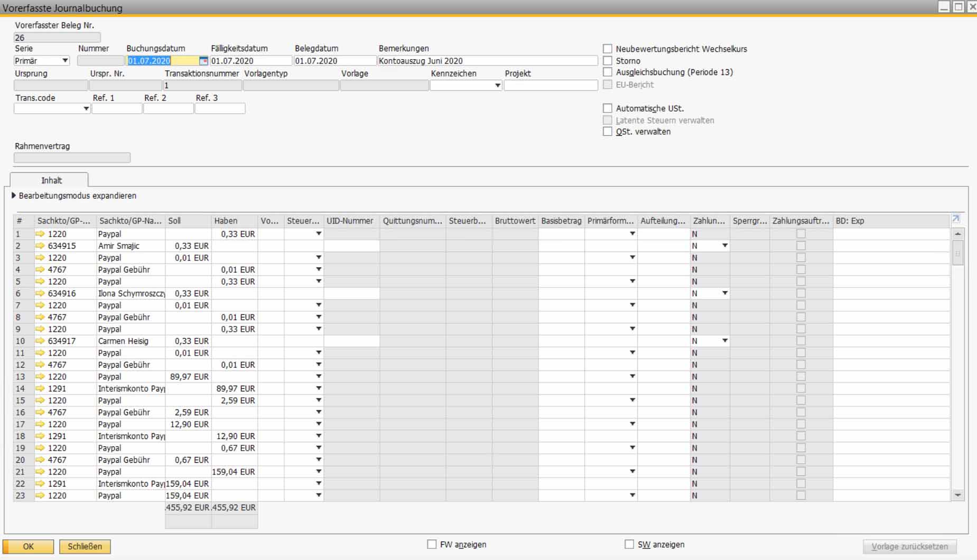Open link arrow in row 15 account 1220

(x=40, y=400)
